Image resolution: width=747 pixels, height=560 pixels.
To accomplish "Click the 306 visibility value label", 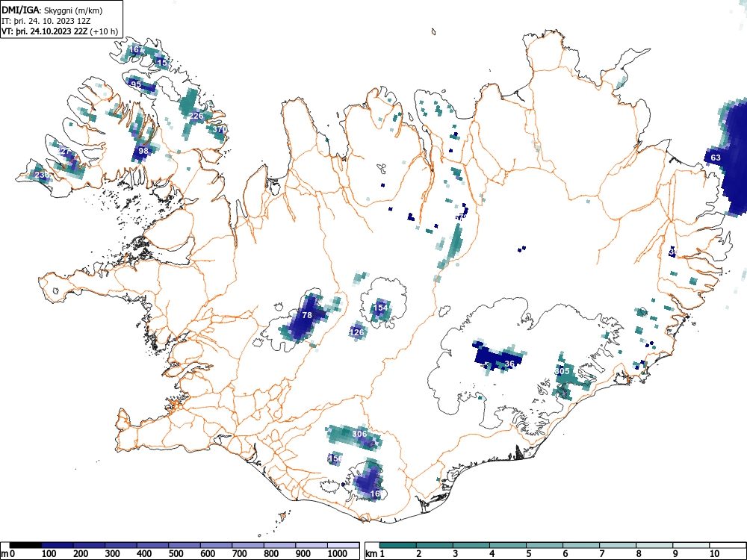I will (360, 434).
